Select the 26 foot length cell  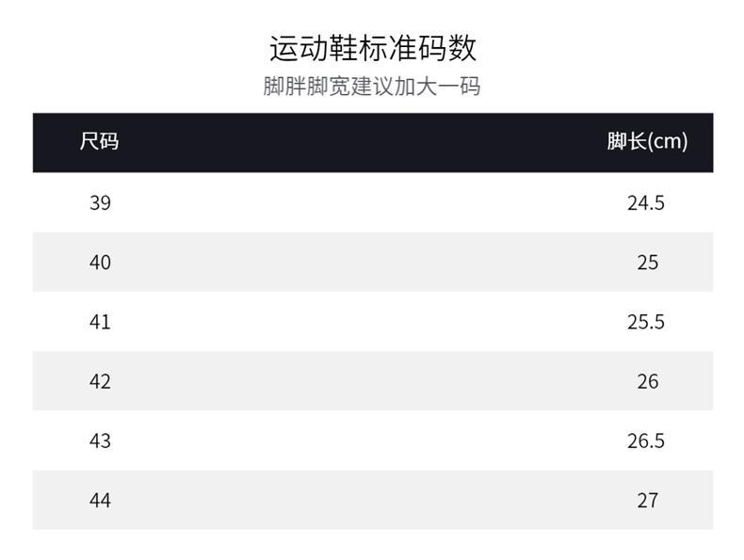click(647, 381)
